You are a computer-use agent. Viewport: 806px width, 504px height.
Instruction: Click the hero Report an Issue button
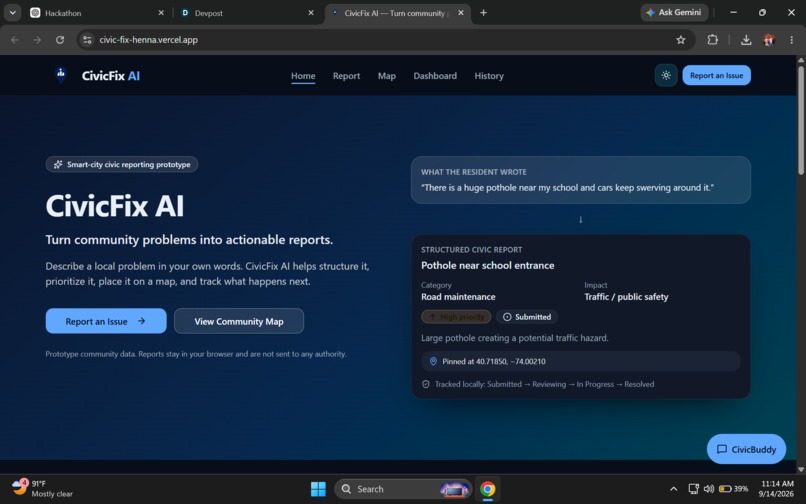coord(106,321)
